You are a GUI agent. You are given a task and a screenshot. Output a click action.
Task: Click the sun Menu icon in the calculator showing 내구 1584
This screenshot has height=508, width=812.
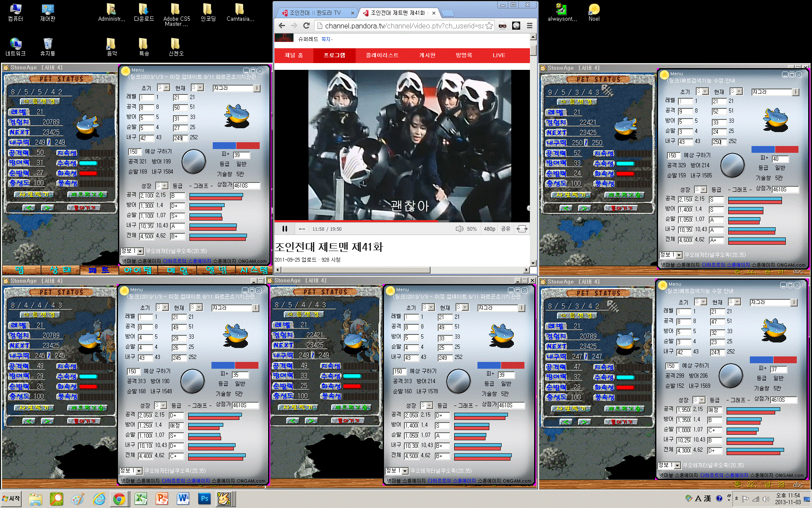point(125,71)
